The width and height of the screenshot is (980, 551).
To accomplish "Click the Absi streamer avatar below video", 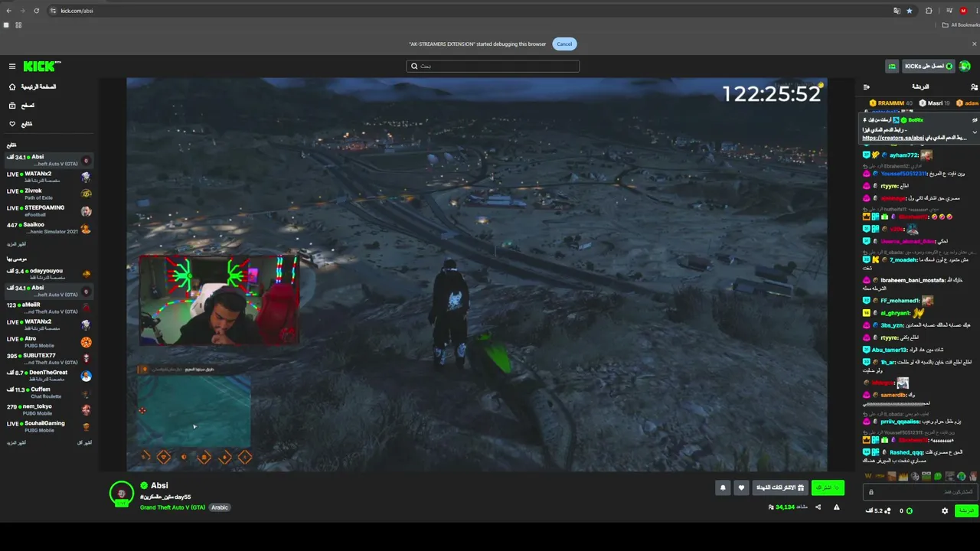I will coord(122,494).
